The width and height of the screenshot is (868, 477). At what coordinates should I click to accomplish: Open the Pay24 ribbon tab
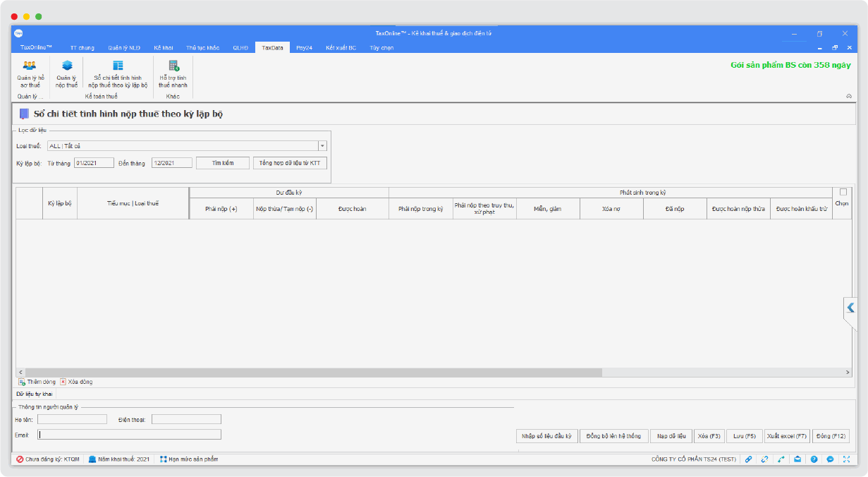(304, 48)
